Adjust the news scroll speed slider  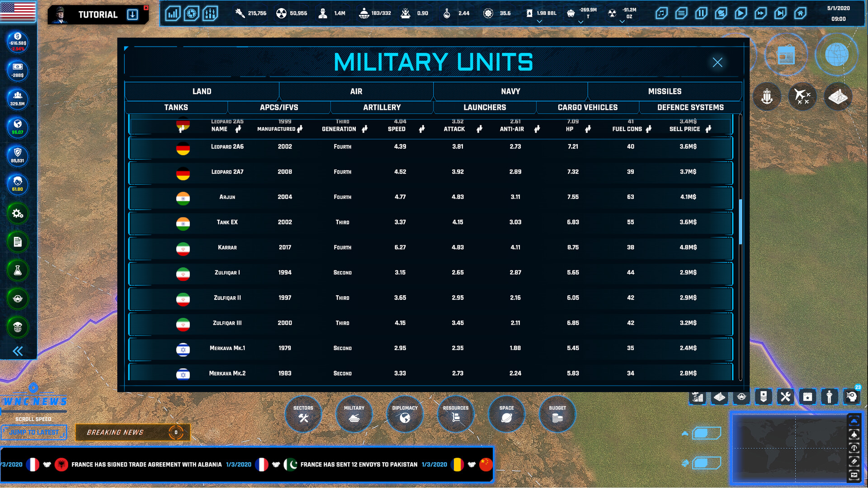coord(34,412)
